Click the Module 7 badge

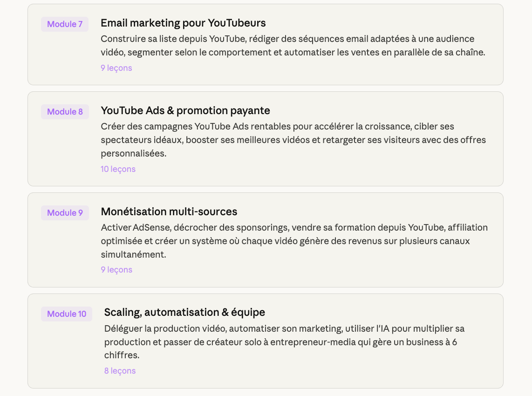(x=65, y=24)
